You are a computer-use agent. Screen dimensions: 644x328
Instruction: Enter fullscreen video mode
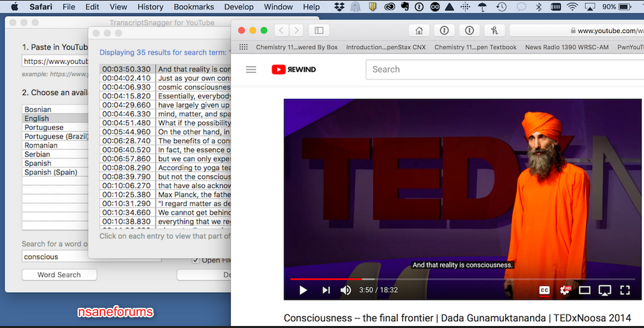coord(624,290)
